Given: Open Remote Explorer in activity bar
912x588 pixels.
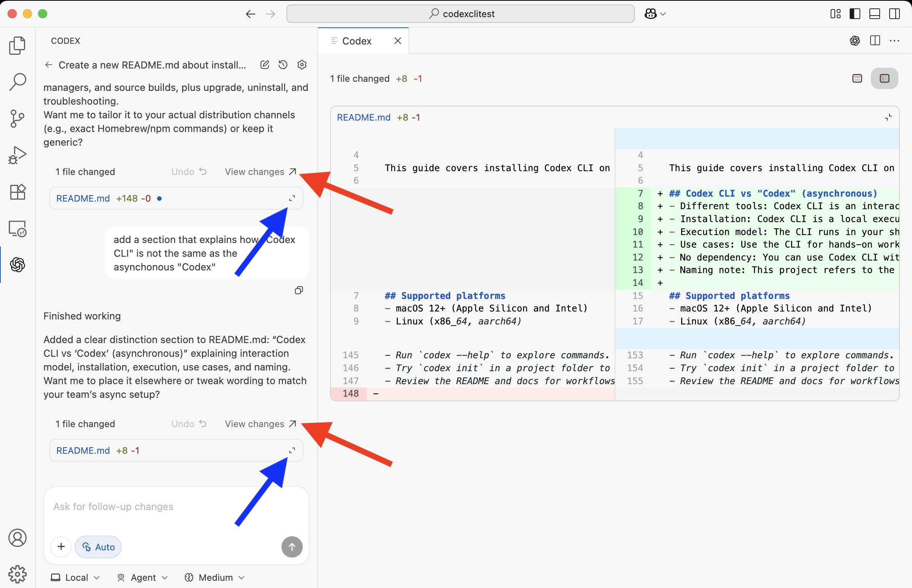Looking at the screenshot, I should click(x=17, y=228).
